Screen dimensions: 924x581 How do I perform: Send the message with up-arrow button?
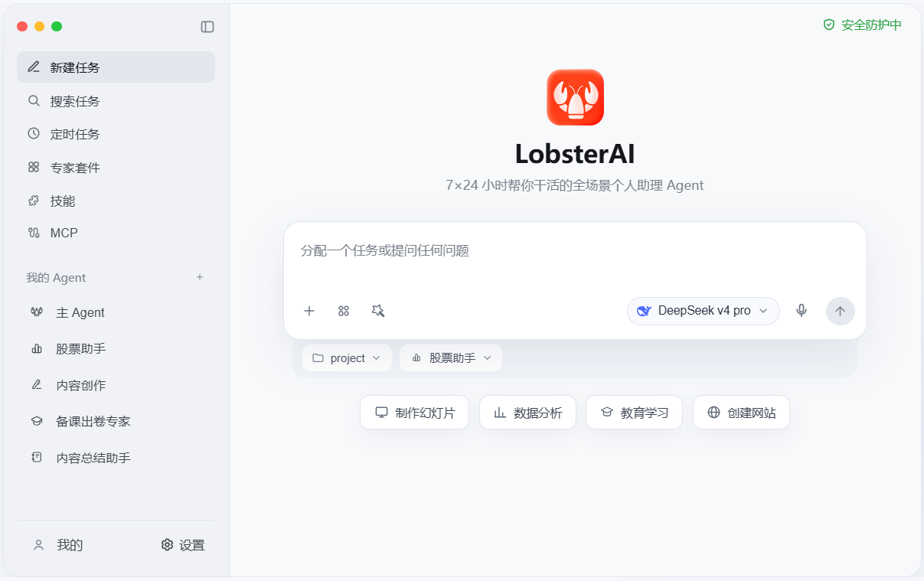841,311
